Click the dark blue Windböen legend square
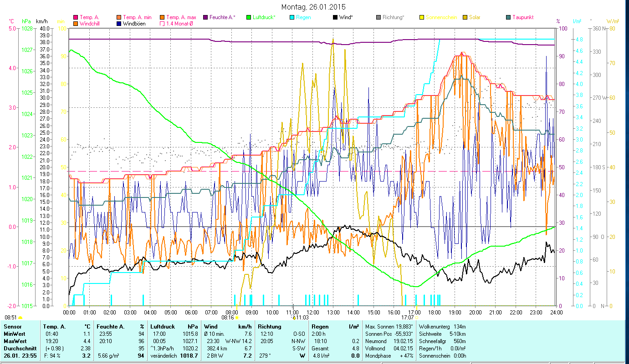The height and width of the screenshot is (364, 629). point(118,24)
